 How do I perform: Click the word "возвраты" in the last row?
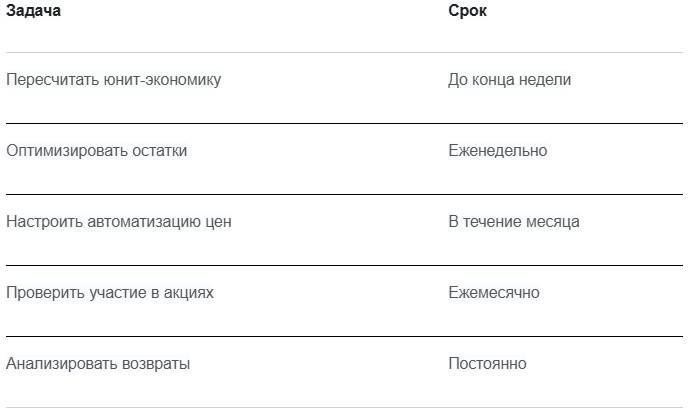pyautogui.click(x=157, y=364)
